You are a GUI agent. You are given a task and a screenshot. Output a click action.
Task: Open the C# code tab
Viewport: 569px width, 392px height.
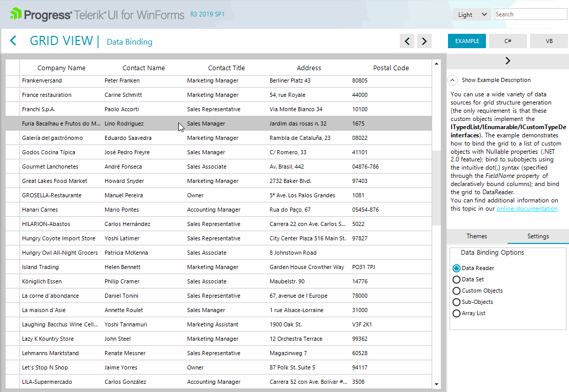tap(507, 41)
